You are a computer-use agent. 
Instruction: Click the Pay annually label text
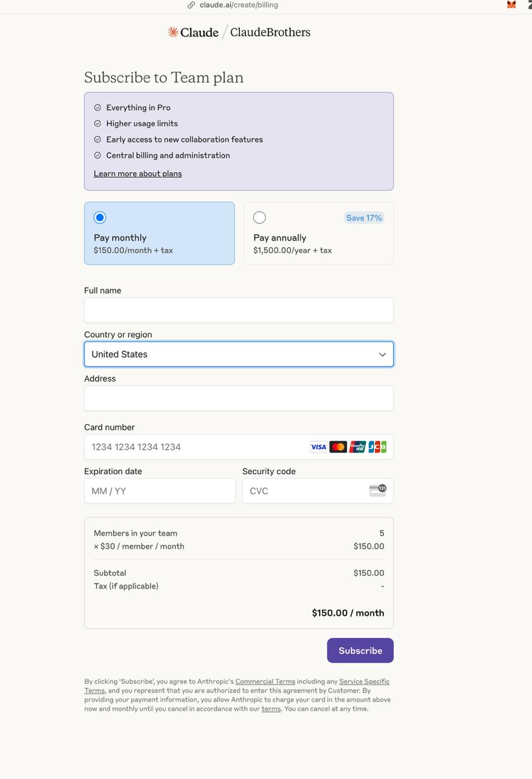[x=280, y=238]
